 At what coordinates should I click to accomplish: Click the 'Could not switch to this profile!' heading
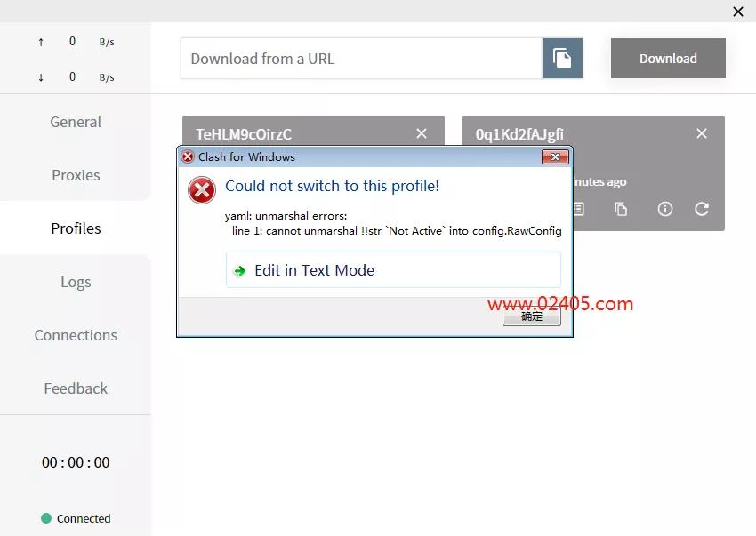pyautogui.click(x=333, y=186)
